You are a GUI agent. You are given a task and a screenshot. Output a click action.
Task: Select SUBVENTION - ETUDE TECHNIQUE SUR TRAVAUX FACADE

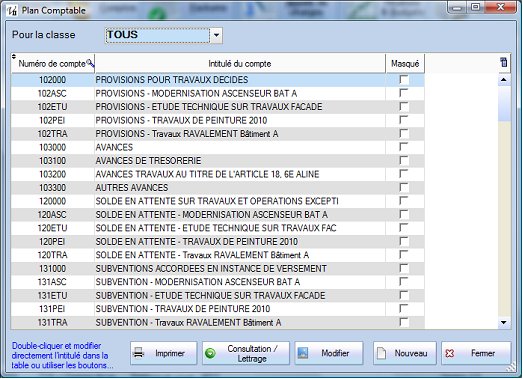point(210,295)
